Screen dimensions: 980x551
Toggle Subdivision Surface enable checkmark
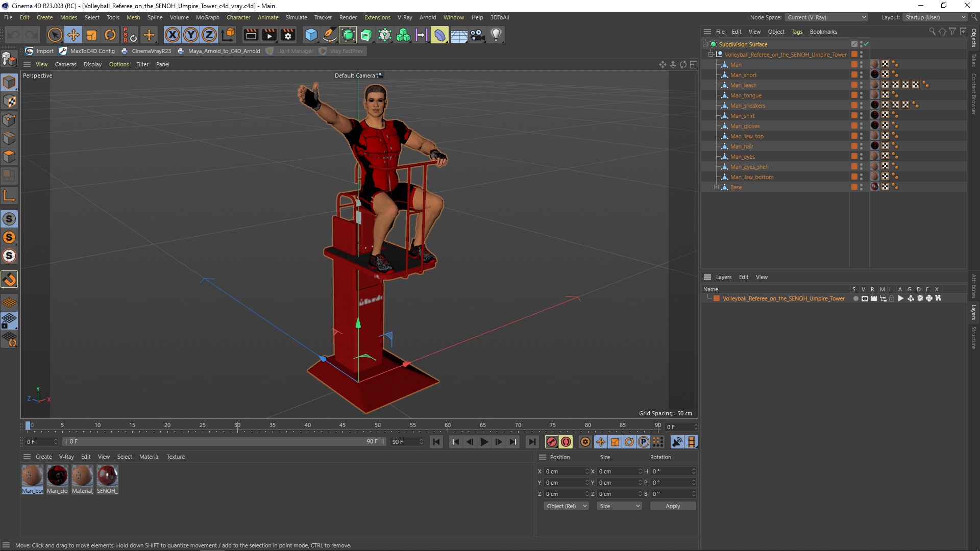click(866, 44)
